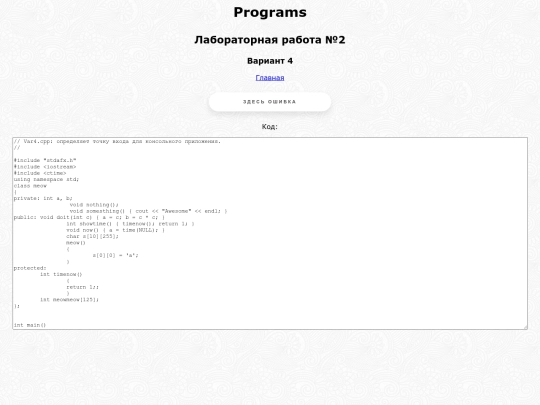Click the '#include "stdafx.h"' line
Viewport: 540px width, 405px height.
coord(45,160)
